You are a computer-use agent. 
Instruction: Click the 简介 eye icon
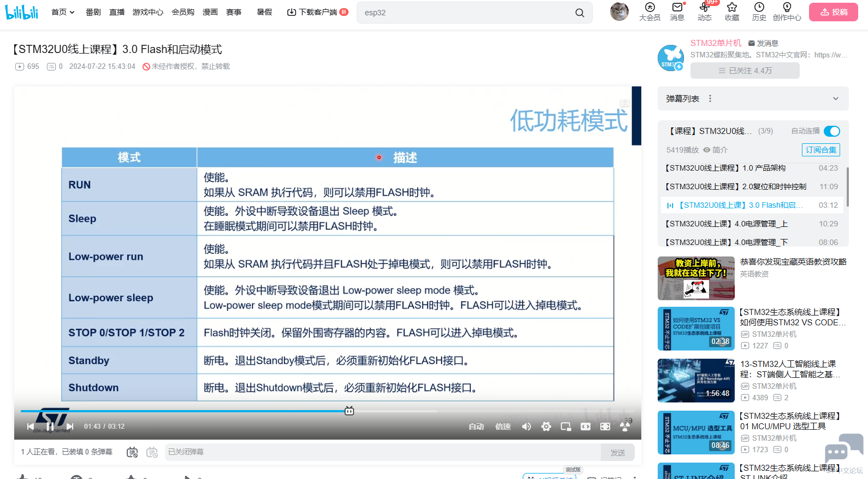707,150
